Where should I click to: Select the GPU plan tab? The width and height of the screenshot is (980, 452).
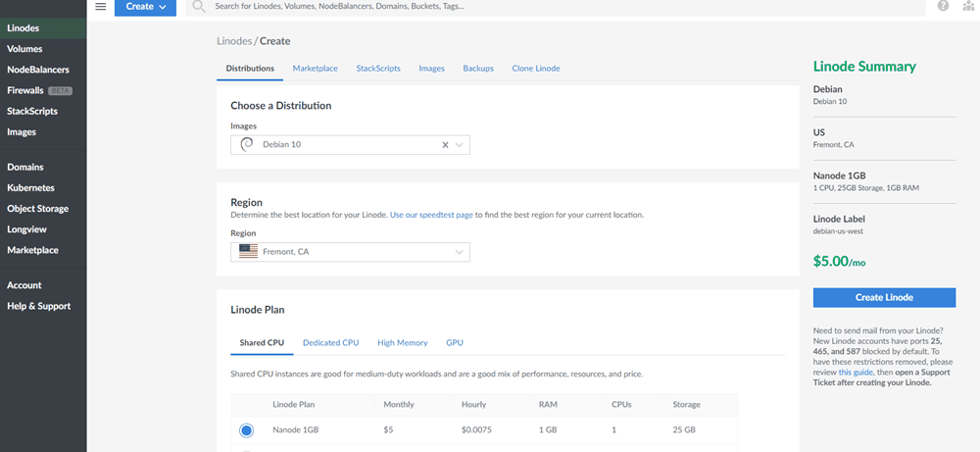pos(455,342)
